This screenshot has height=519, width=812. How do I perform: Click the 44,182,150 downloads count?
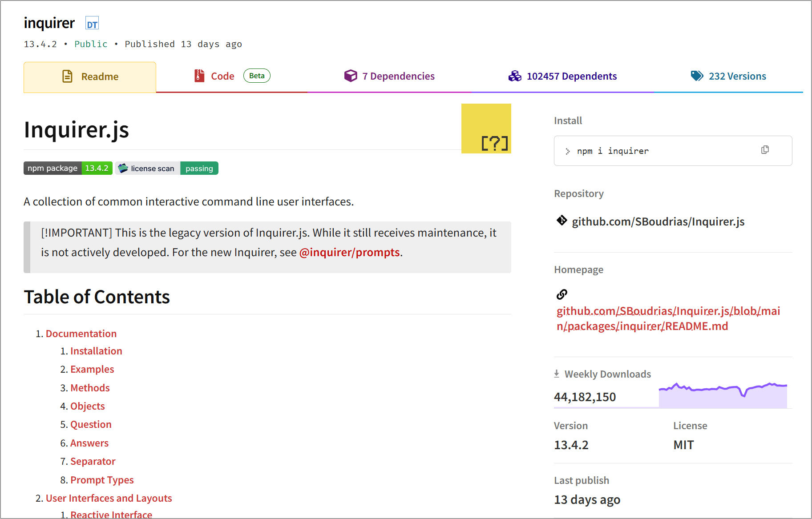click(585, 397)
